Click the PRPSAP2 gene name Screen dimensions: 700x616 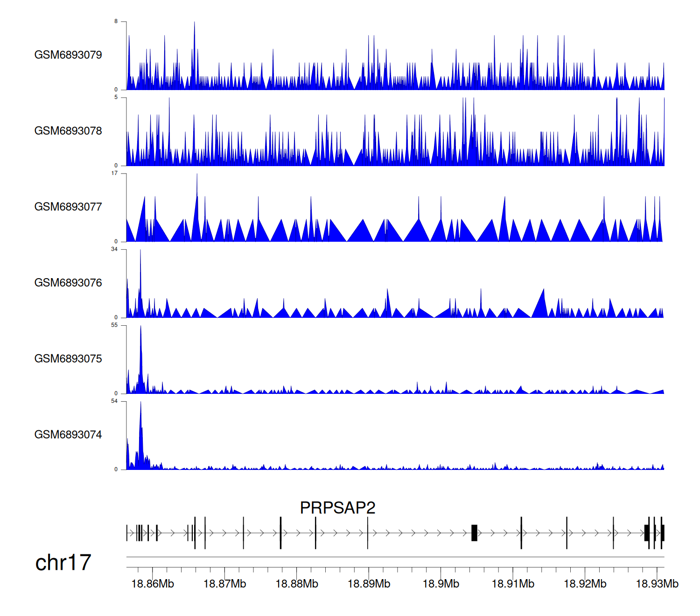pyautogui.click(x=337, y=508)
